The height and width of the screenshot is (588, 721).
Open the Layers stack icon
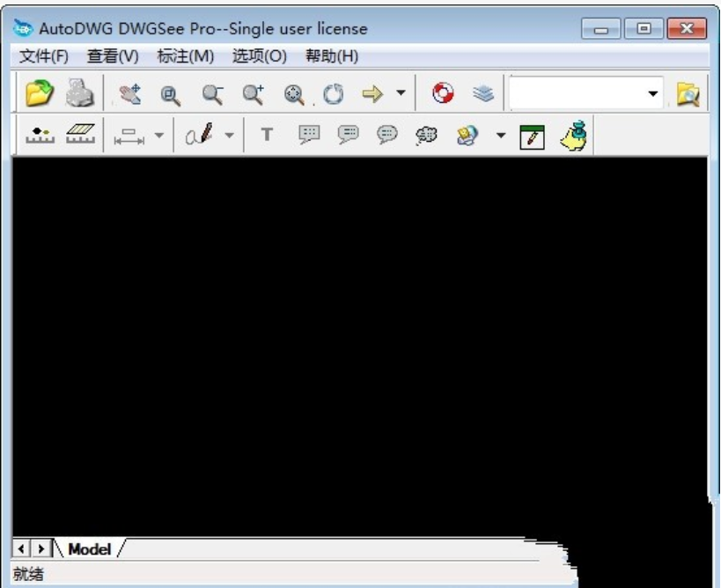pyautogui.click(x=483, y=93)
